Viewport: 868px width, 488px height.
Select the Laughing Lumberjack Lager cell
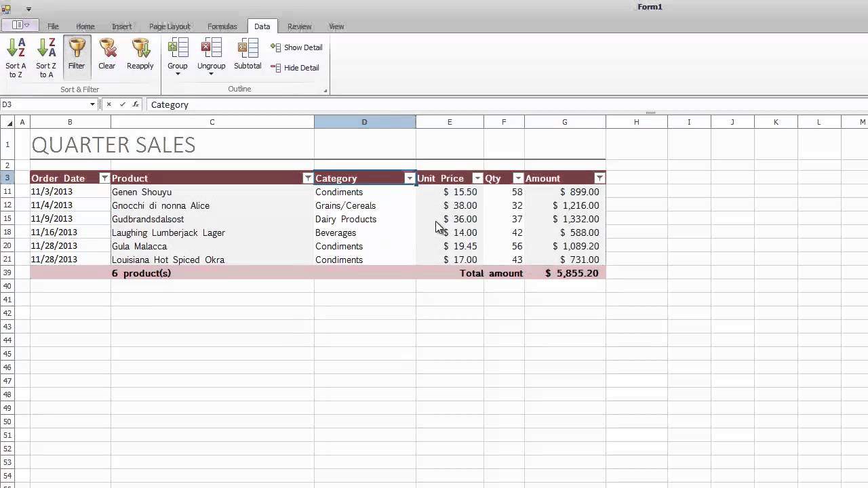[212, 232]
